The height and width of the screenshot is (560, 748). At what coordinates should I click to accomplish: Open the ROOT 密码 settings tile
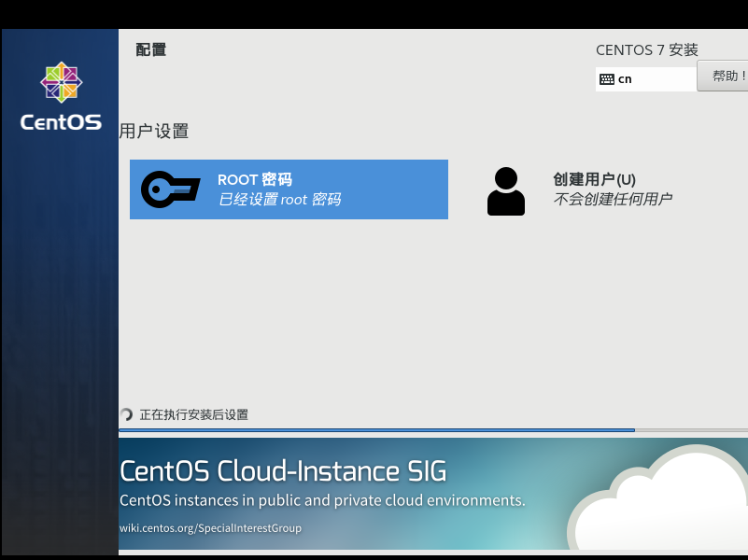[x=289, y=189]
